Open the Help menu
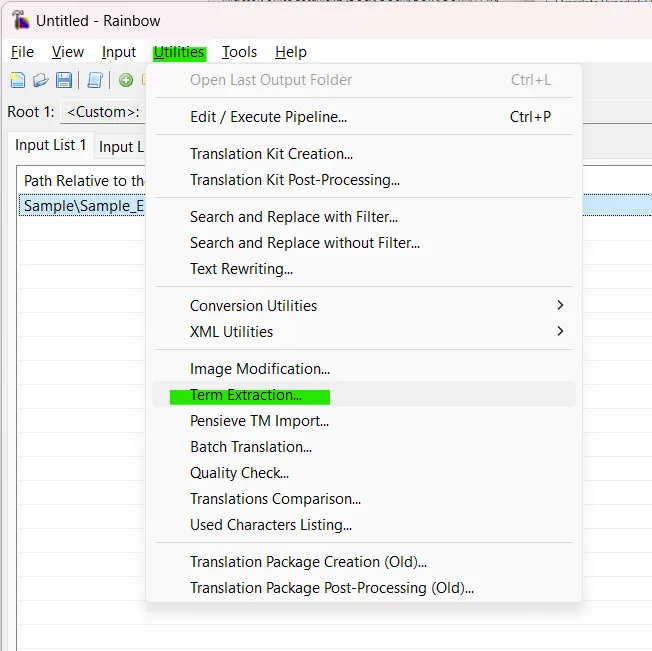The width and height of the screenshot is (652, 651). [x=291, y=52]
